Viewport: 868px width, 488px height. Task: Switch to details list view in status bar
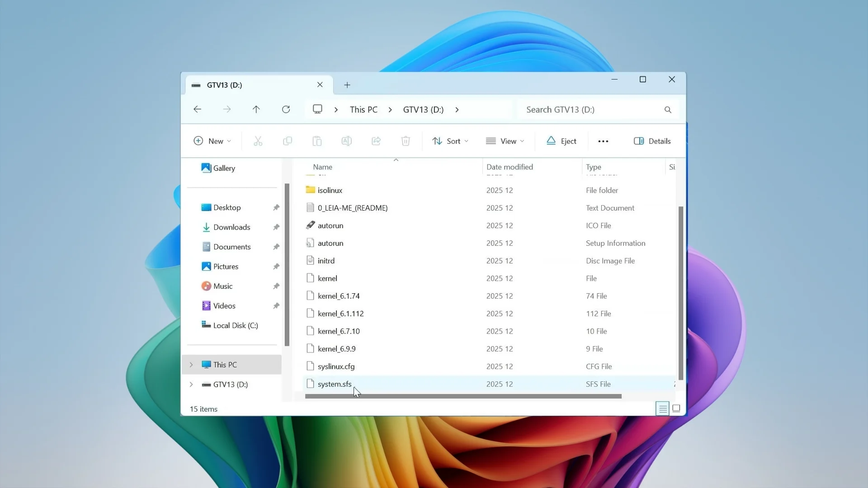[x=663, y=408]
